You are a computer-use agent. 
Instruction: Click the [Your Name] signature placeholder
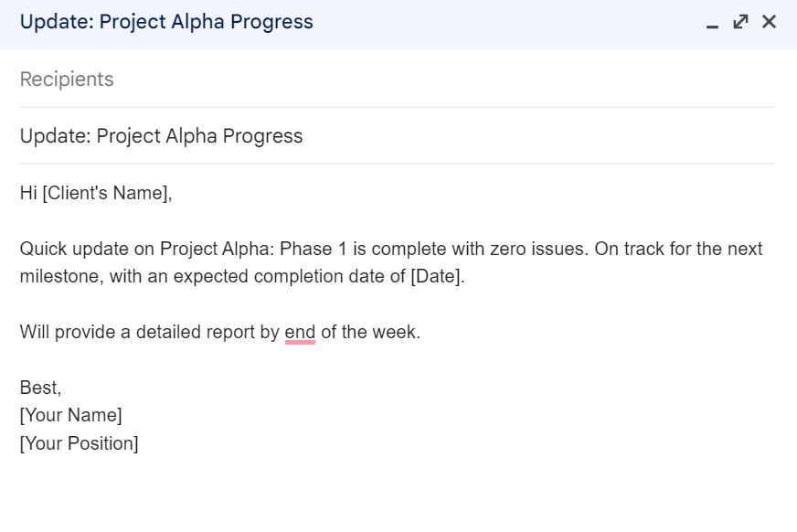tap(70, 415)
